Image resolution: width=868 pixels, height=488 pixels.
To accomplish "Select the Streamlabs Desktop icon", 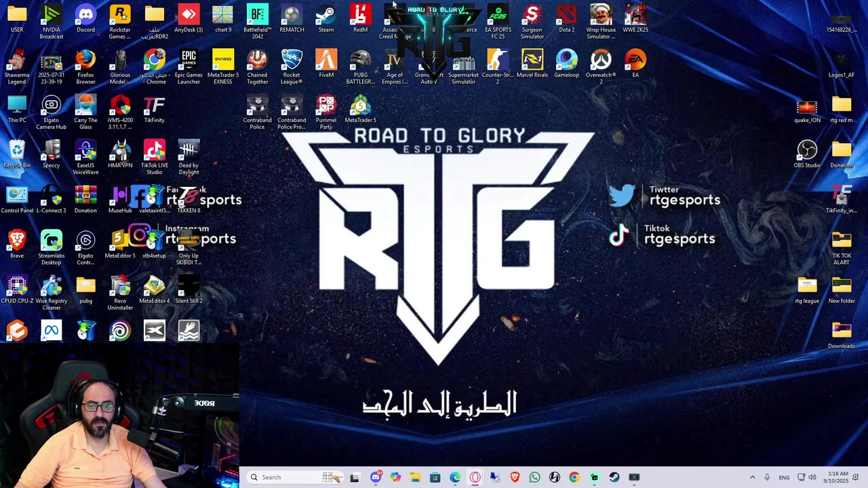I will (52, 247).
